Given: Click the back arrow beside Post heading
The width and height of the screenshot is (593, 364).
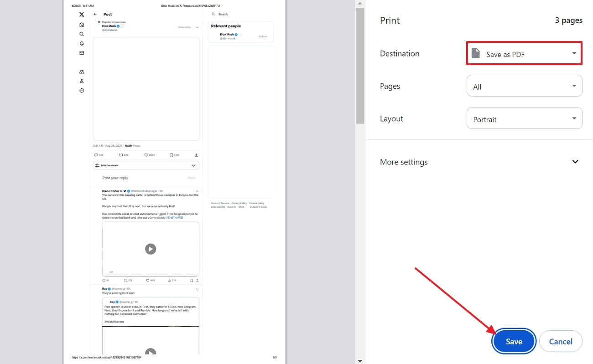Looking at the screenshot, I should click(95, 15).
